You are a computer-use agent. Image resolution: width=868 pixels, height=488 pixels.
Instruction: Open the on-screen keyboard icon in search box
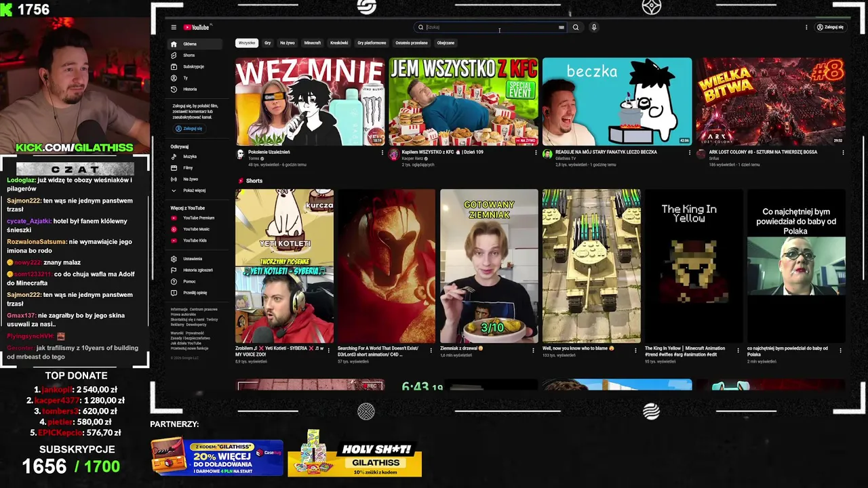pyautogui.click(x=561, y=27)
